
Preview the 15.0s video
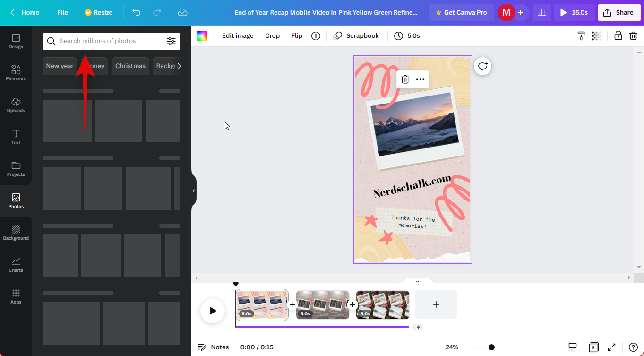(574, 12)
